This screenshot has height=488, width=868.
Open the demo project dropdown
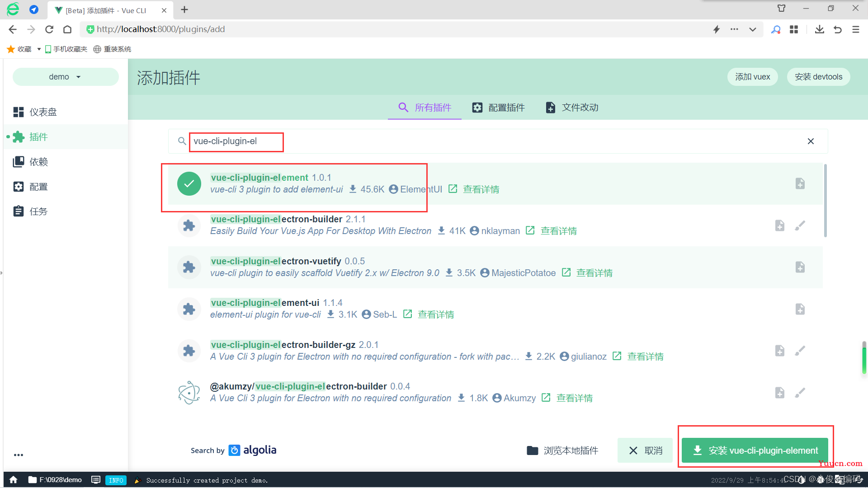point(66,77)
